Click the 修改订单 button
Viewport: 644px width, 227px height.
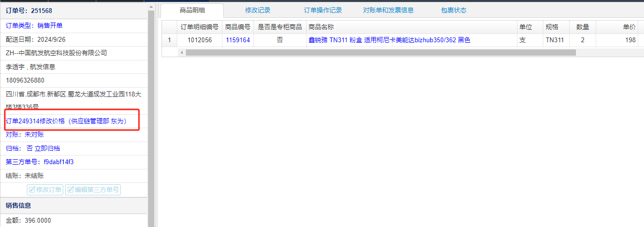click(x=45, y=190)
